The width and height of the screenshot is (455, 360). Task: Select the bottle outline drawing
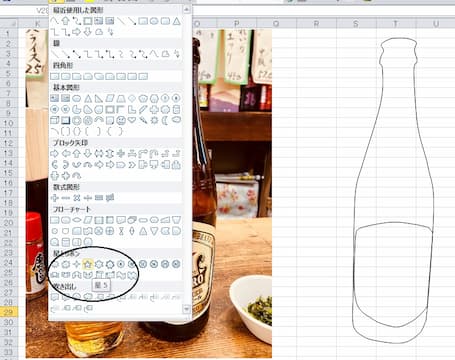pos(393,190)
